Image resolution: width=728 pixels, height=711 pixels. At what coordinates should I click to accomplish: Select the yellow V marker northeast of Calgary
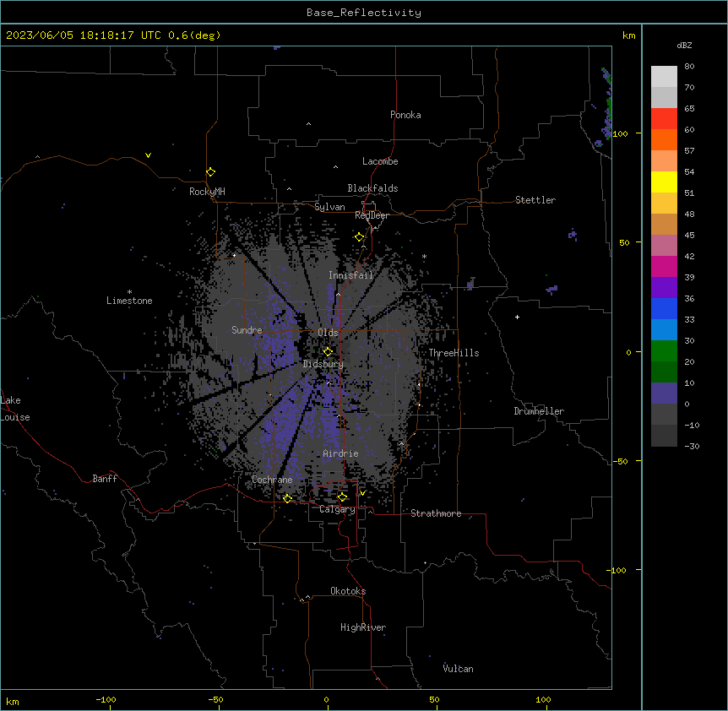(362, 493)
